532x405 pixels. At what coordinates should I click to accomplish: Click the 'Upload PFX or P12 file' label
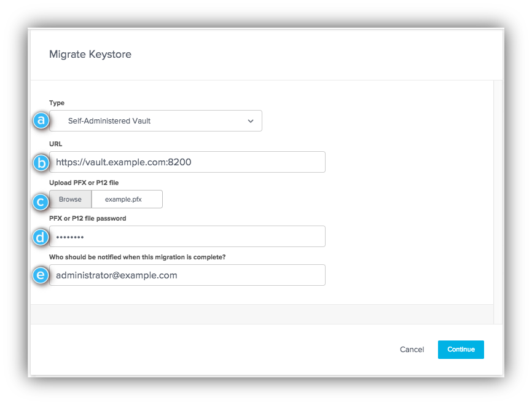click(x=84, y=183)
